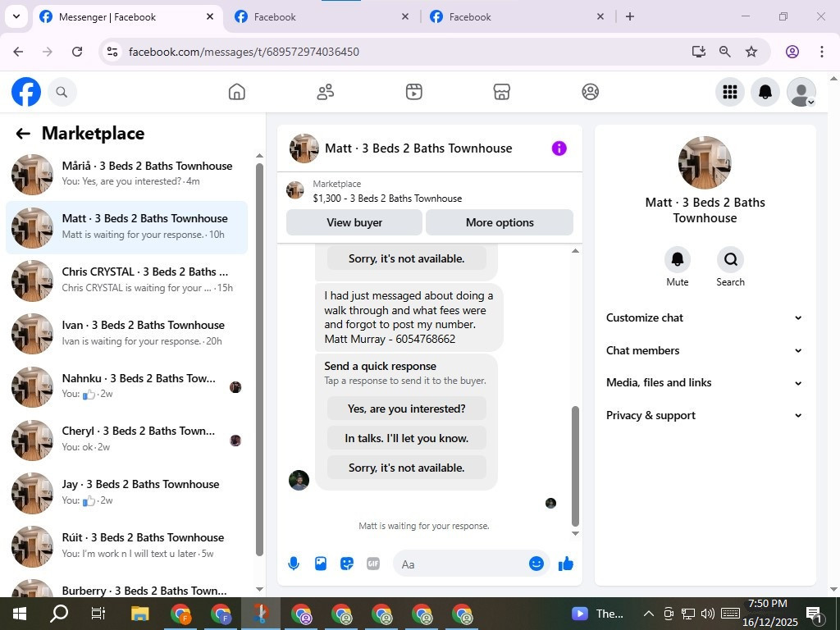Open a new browser tab
This screenshot has width=840, height=630.
point(630,17)
